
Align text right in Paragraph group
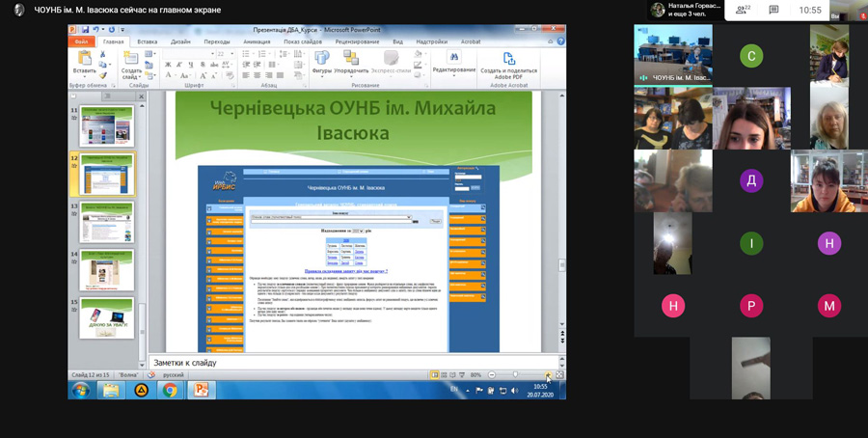[x=269, y=75]
